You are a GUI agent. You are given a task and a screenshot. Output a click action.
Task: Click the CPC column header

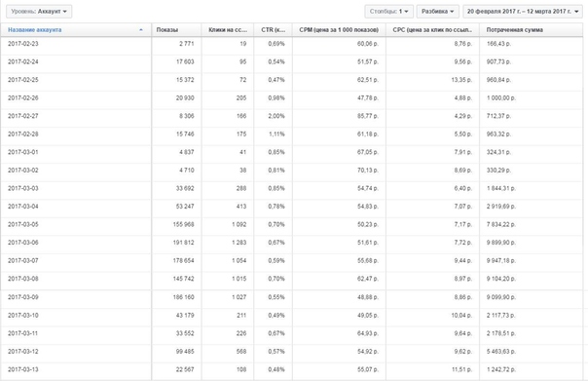coord(432,29)
